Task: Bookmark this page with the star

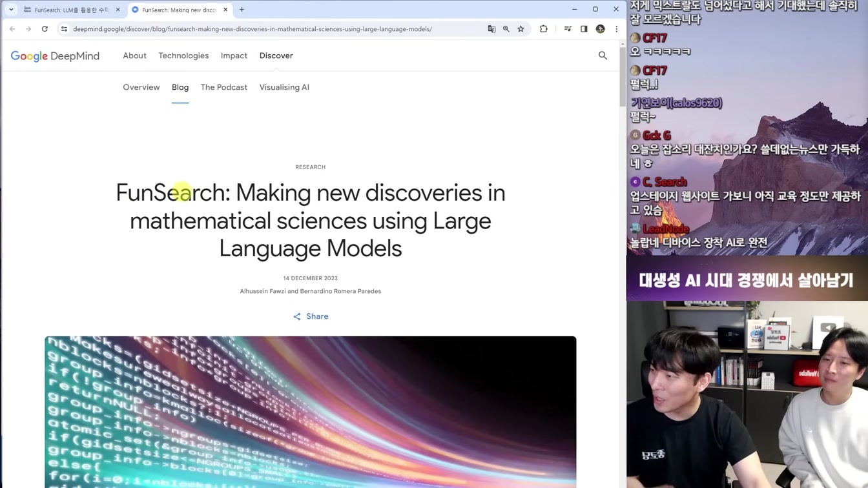Action: 521,29
